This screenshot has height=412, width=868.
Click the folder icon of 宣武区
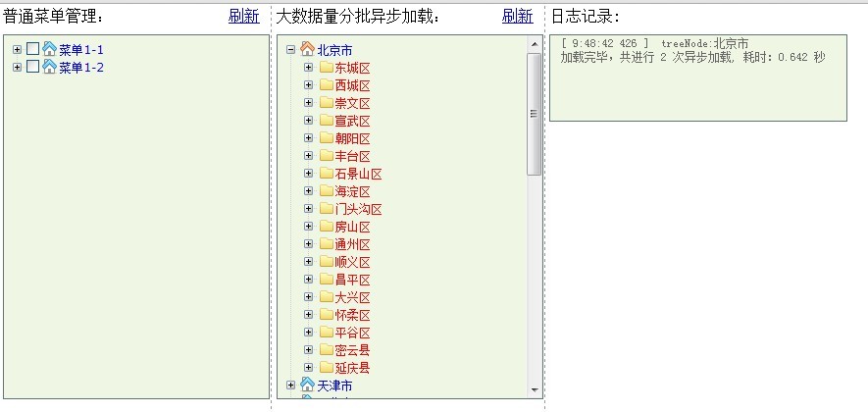point(326,121)
